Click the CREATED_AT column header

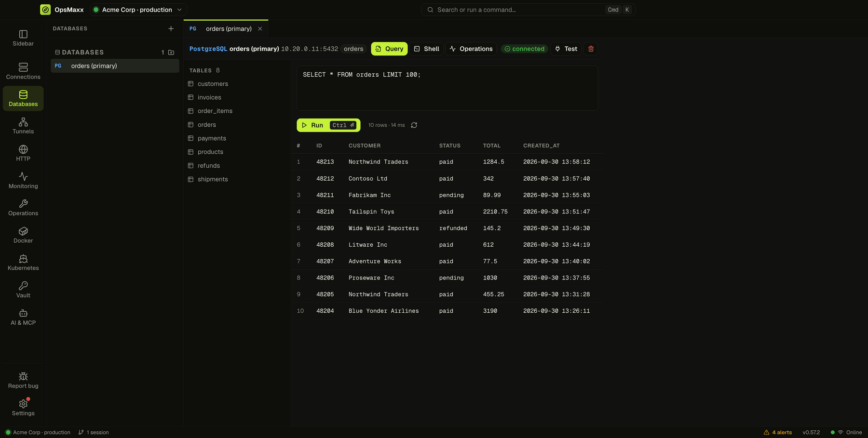click(542, 146)
